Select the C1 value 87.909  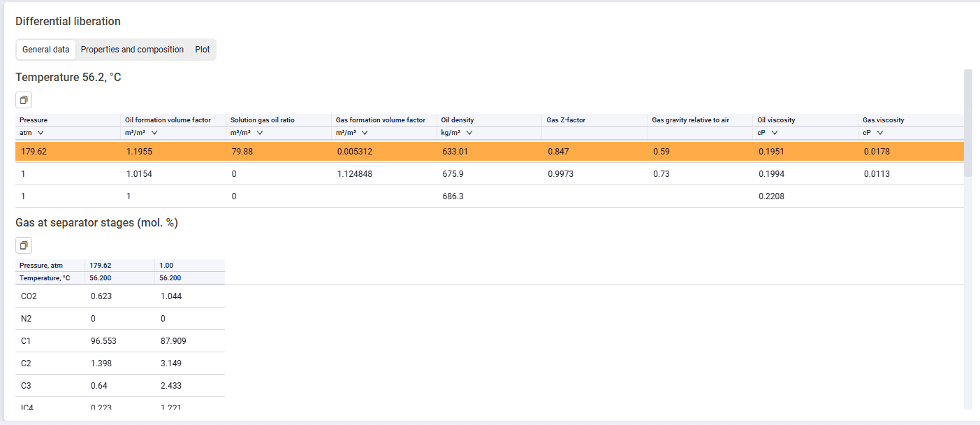(173, 341)
